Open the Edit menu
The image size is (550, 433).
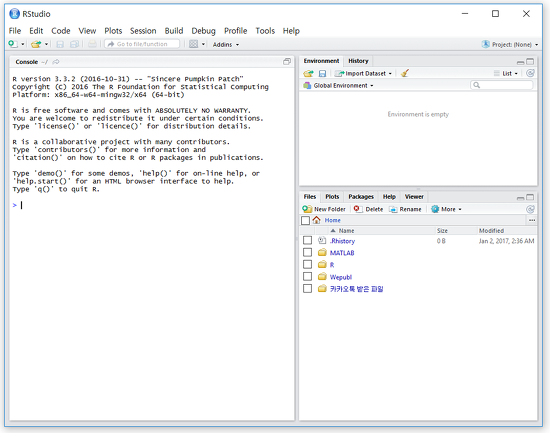click(36, 31)
